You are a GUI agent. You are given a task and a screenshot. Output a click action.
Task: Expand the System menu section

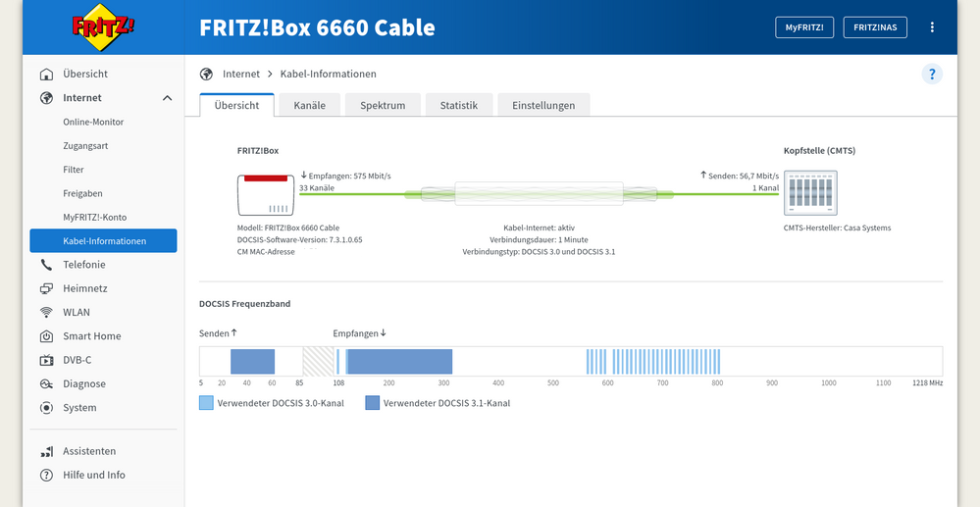coord(79,408)
